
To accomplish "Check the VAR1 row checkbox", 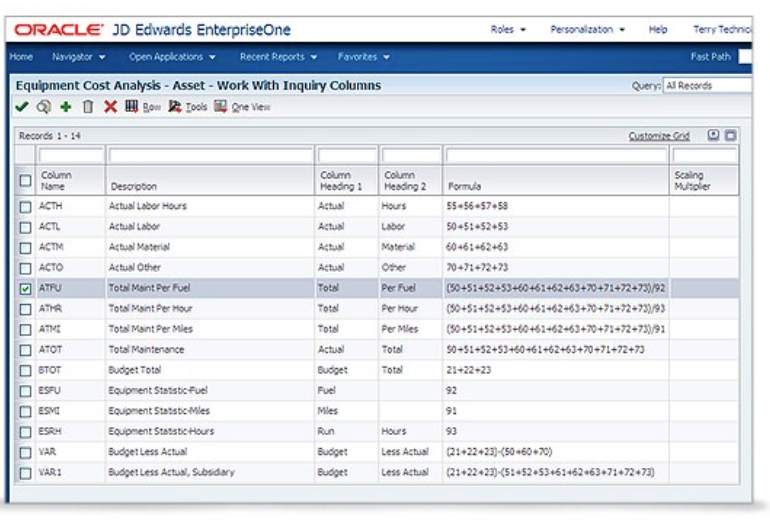I will pos(26,473).
